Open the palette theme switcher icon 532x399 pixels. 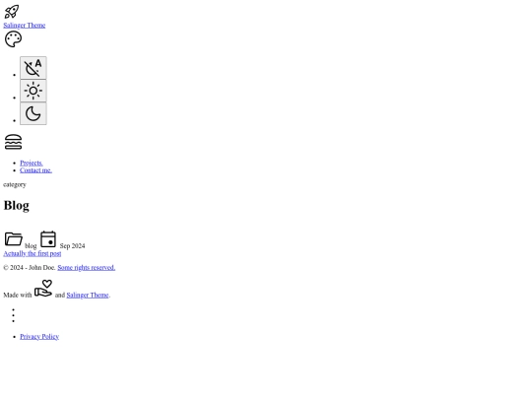tap(13, 39)
